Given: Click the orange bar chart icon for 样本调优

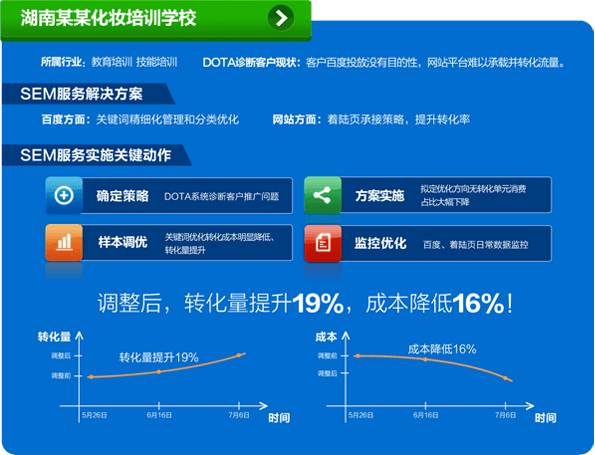Looking at the screenshot, I should pos(64,242).
